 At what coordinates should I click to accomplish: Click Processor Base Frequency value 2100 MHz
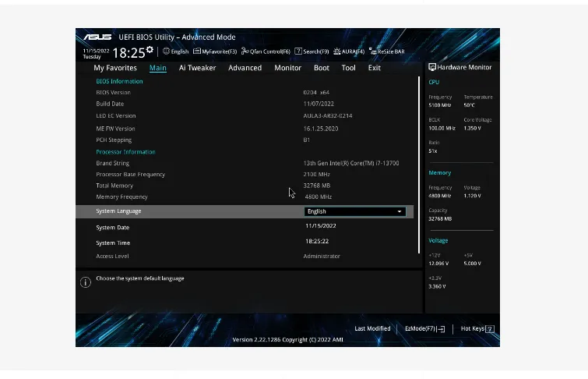click(316, 174)
